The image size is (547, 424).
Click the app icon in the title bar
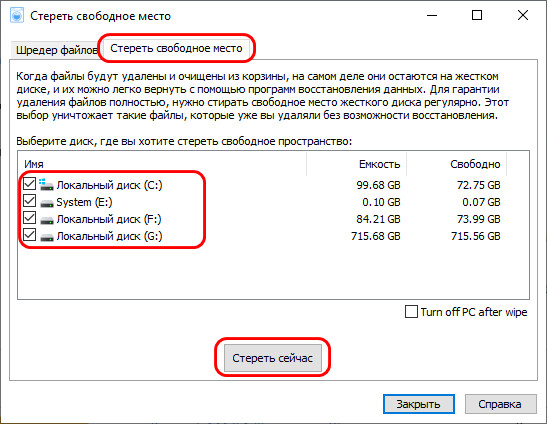[x=17, y=16]
